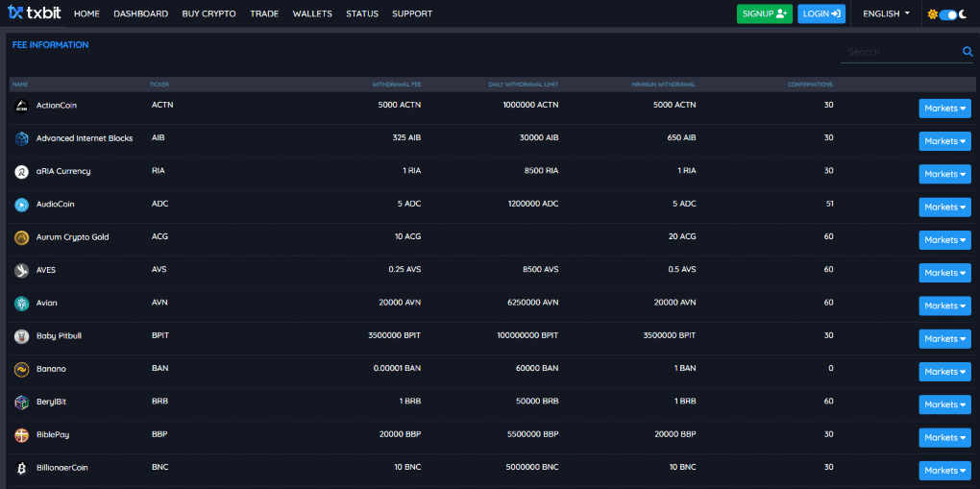This screenshot has height=489, width=980.
Task: Click the Advanced Internet Blocks name text
Action: point(85,138)
